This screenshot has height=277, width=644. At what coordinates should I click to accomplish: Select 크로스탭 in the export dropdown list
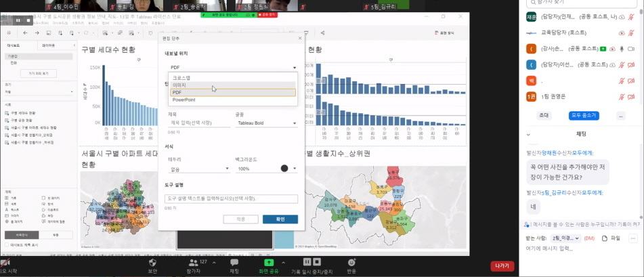pos(232,78)
